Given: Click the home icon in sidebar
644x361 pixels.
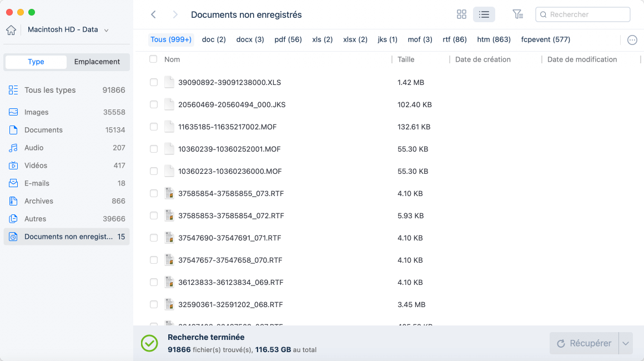Looking at the screenshot, I should [11, 30].
